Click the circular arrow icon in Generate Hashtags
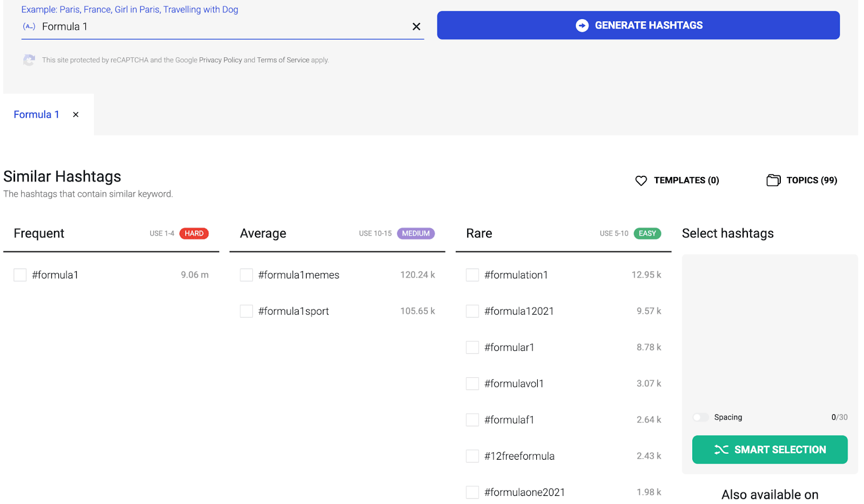Screen dimensions: 864x504 582,25
